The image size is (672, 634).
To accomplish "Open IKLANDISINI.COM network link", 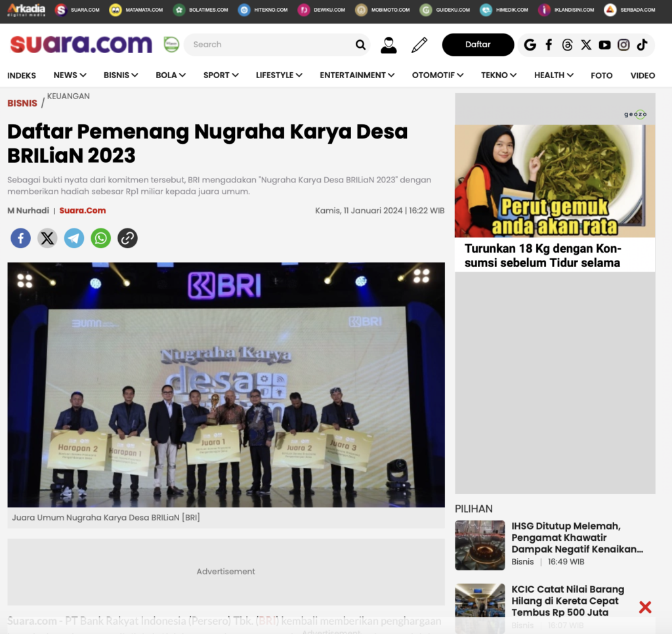I will coord(566,10).
